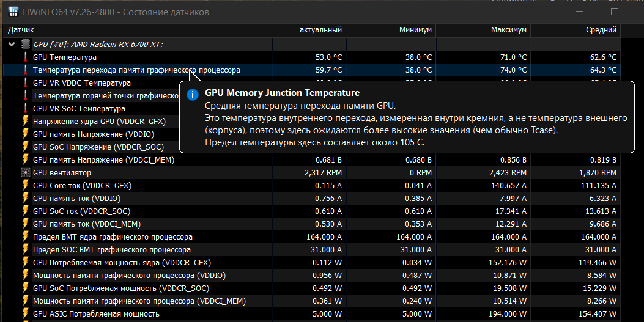Click the lightning icon for GPU память ток (VDDIO)

coord(26,198)
